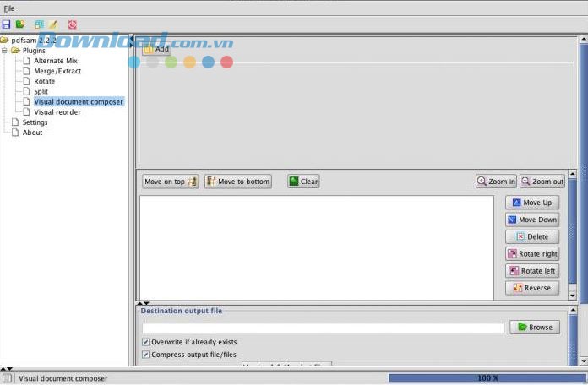Open the Merge/Extract plugin
This screenshot has width=588, height=385.
click(57, 71)
